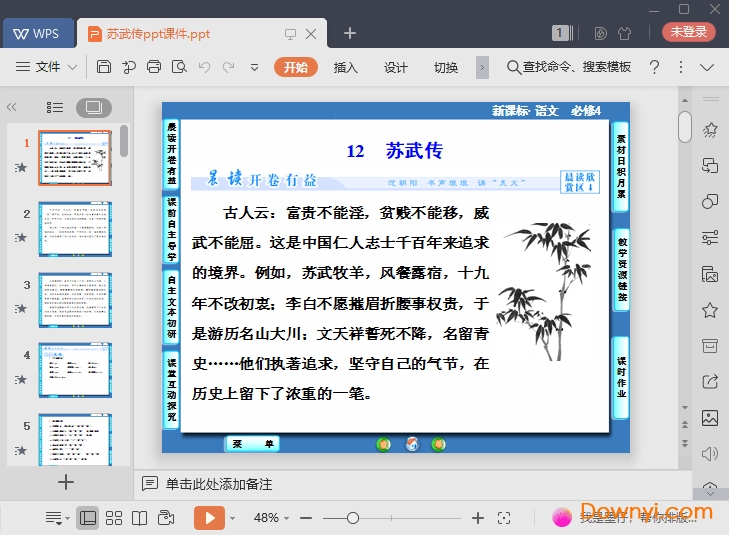
Task: Open the 文件 menu
Action: [x=38, y=67]
